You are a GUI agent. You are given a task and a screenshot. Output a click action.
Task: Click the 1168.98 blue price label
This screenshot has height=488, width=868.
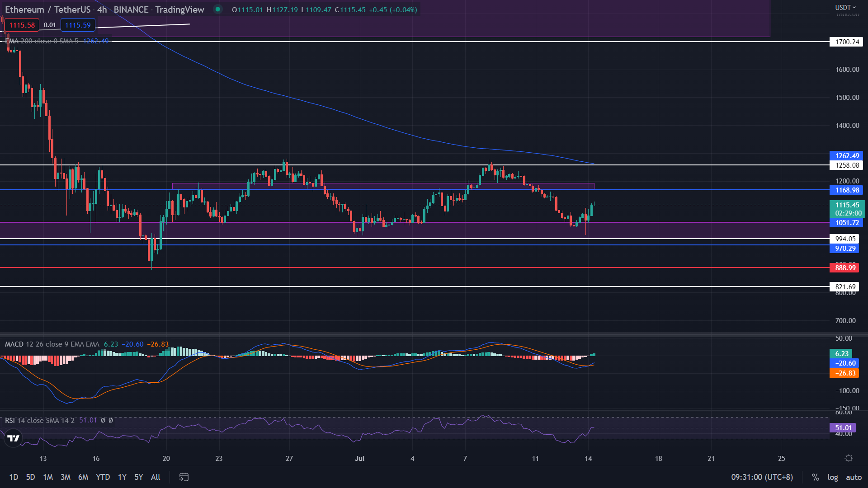pyautogui.click(x=846, y=190)
